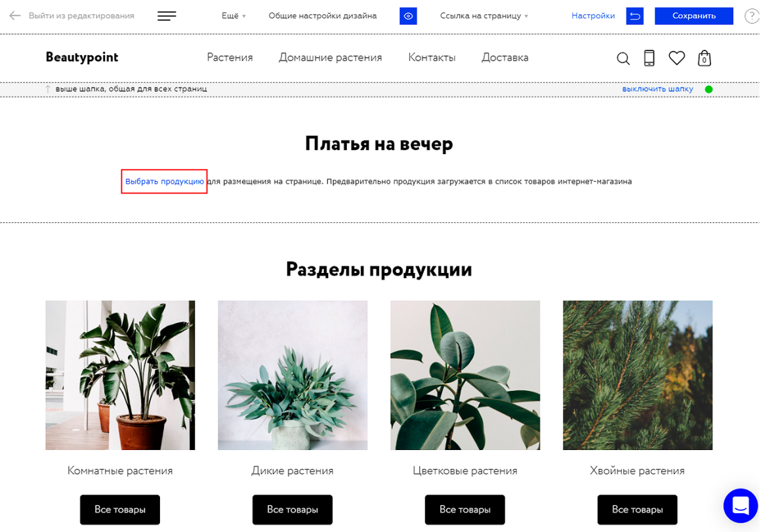Click the "выше шапка, общая для всех страниц" note
Screen dimensions: 761x532
click(x=131, y=89)
